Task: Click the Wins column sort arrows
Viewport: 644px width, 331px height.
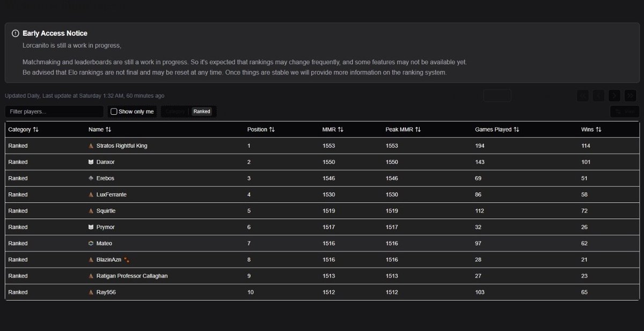Action: (x=598, y=130)
